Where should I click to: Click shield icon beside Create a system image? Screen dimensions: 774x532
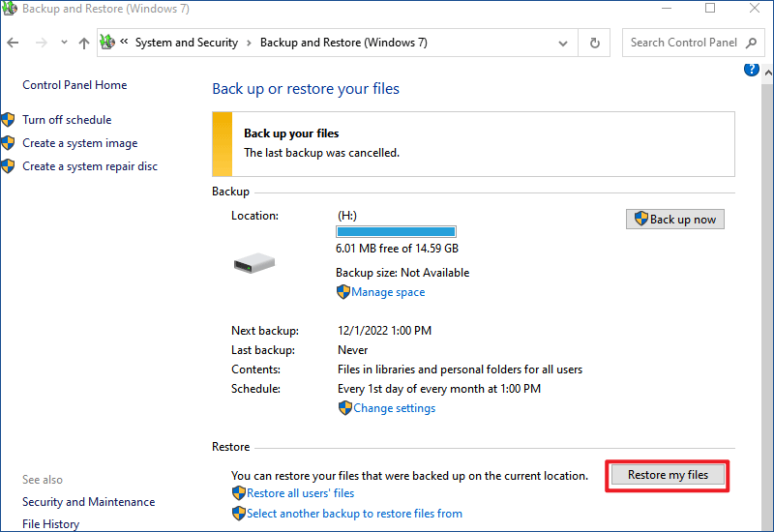point(8,143)
